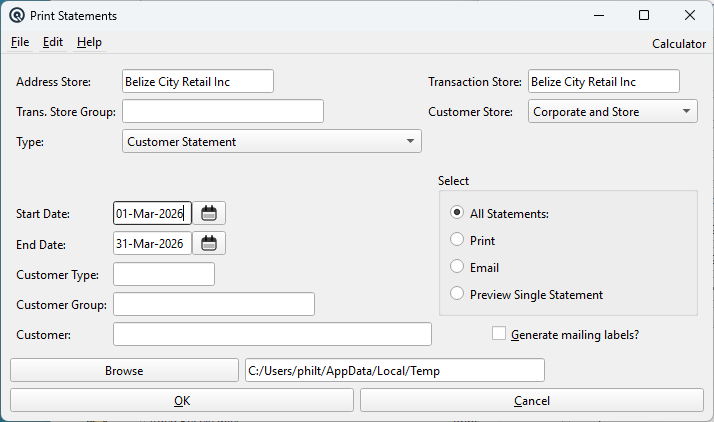The image size is (714, 422).
Task: Dismiss dialog with Cancel button
Action: click(x=532, y=400)
